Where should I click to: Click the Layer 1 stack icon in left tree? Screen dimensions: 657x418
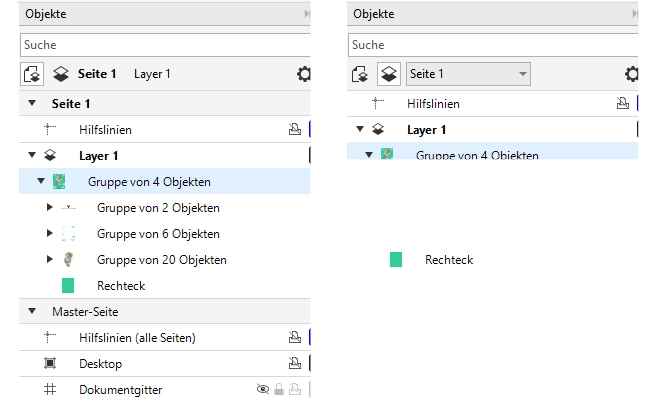click(x=50, y=156)
